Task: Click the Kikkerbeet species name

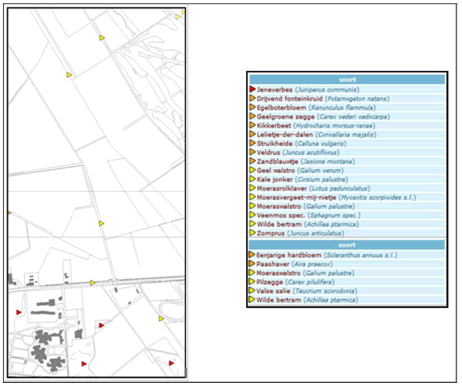Action: [274, 126]
